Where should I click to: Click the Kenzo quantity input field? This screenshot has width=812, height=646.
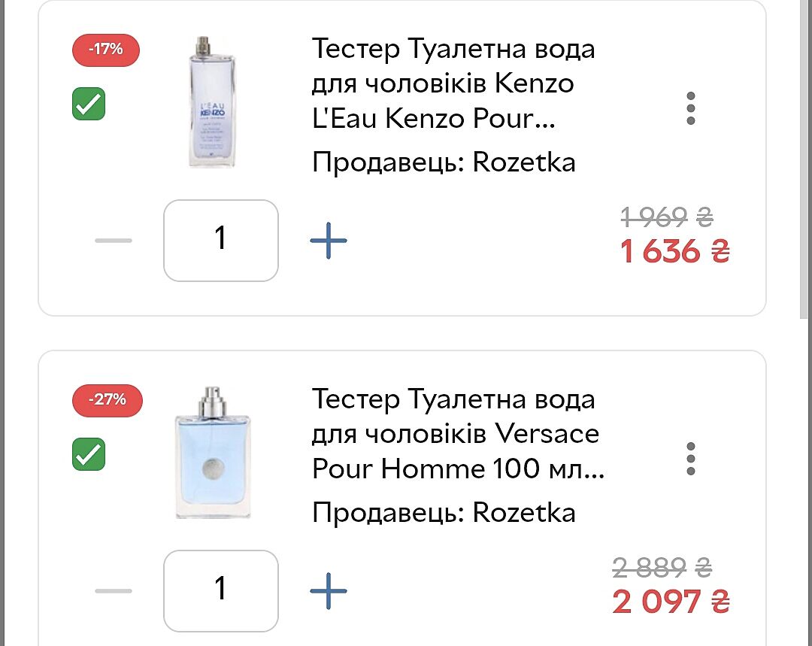point(221,241)
